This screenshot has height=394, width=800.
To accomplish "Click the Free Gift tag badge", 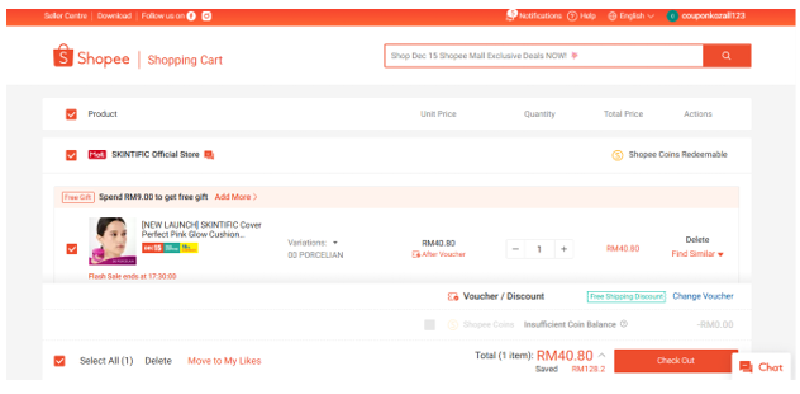I will pyautogui.click(x=78, y=197).
